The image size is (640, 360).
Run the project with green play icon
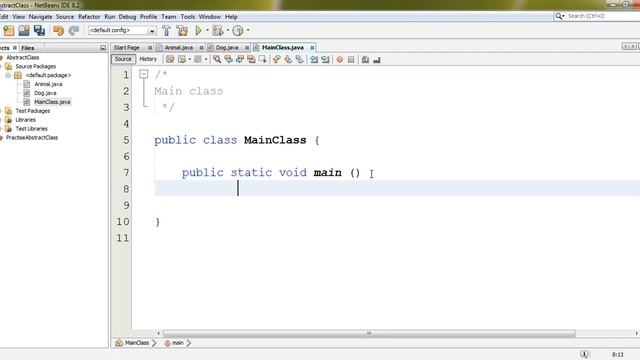198,31
